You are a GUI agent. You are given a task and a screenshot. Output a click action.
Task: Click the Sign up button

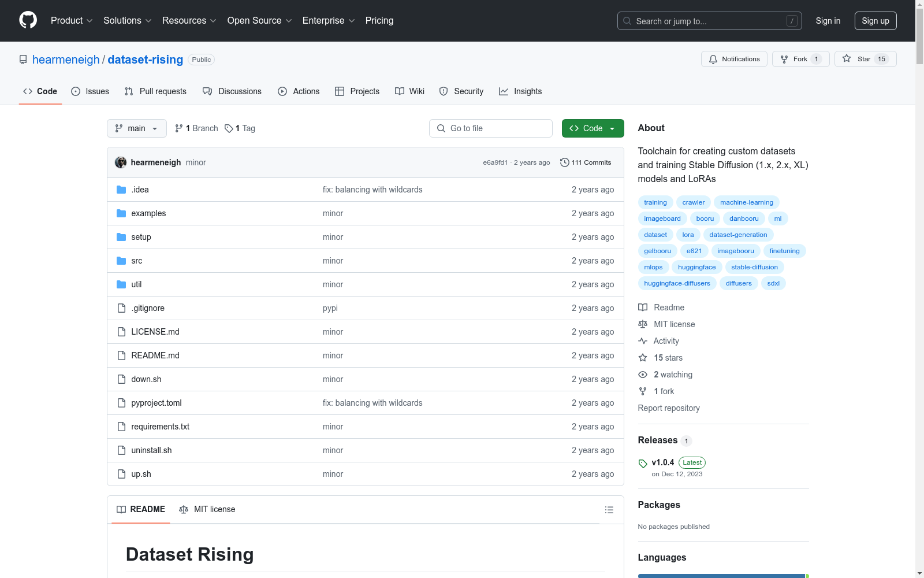coord(875,21)
